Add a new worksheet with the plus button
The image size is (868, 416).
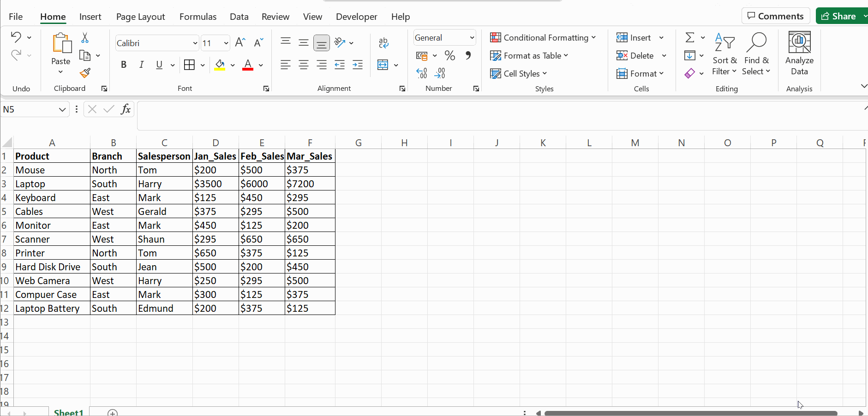(112, 413)
